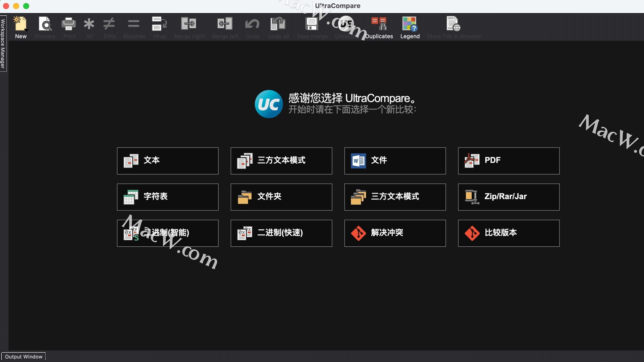This screenshot has height=362, width=644.
Task: Start a 字符表 table compare
Action: 168,197
